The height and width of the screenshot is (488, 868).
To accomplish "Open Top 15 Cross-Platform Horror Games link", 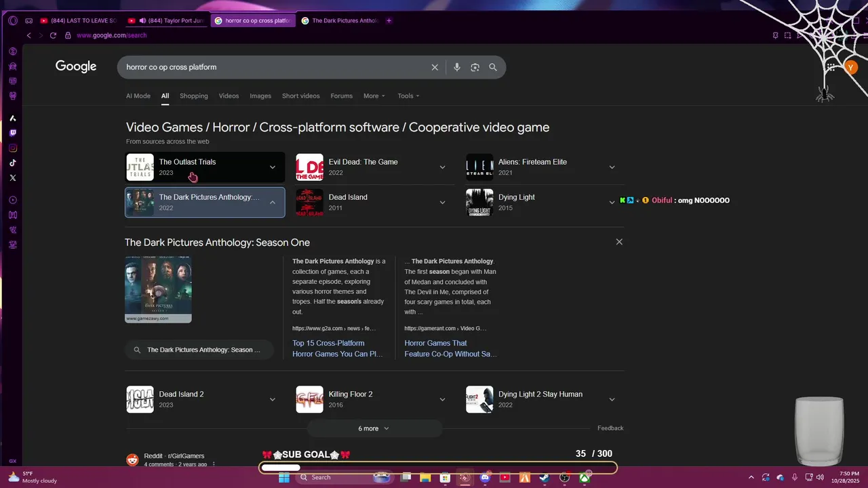I will coord(338,348).
